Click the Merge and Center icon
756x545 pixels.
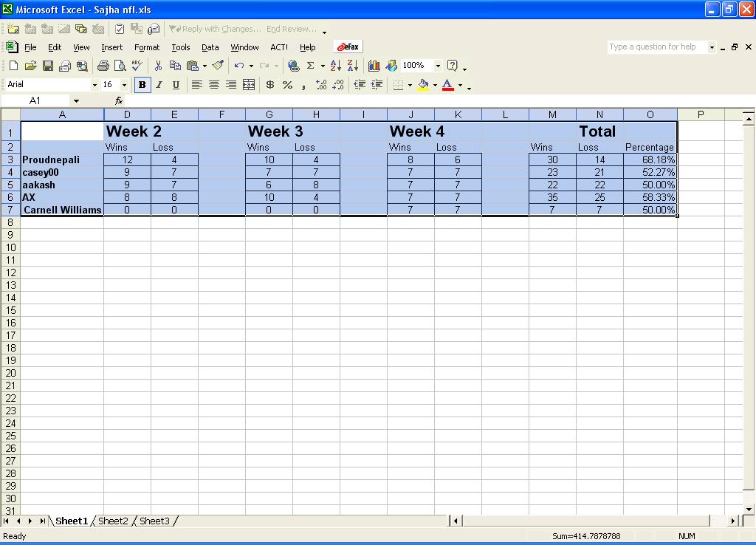point(249,85)
